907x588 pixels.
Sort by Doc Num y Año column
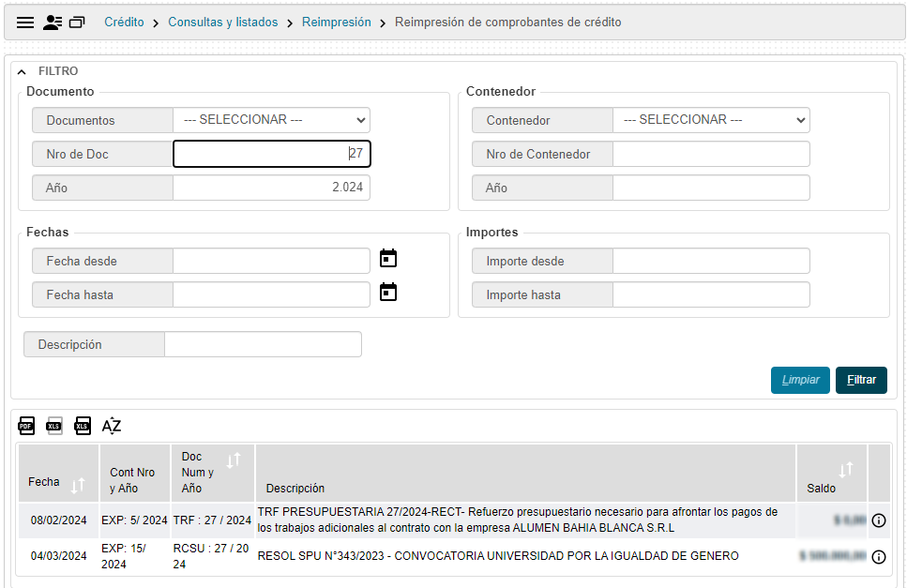(x=234, y=460)
